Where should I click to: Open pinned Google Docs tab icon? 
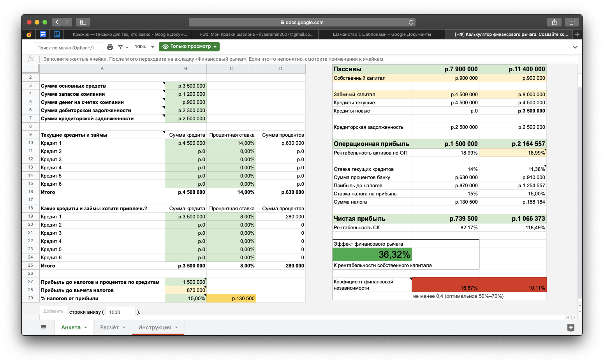(x=43, y=34)
